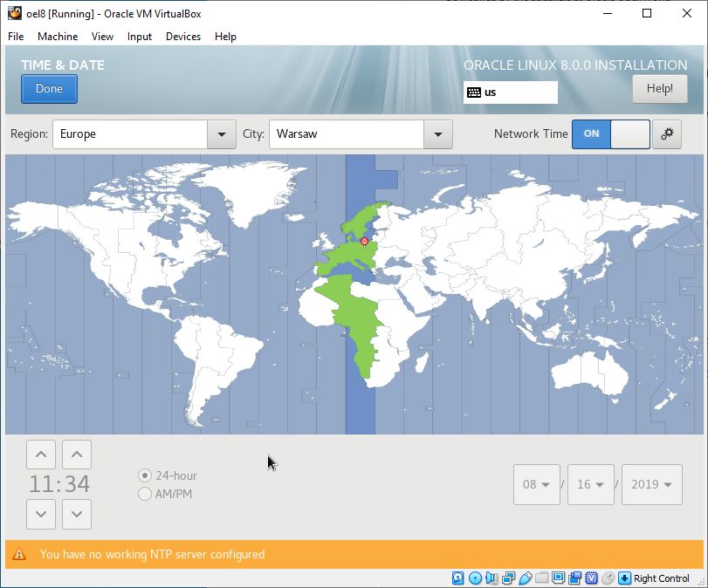Open the View menu
708x588 pixels.
(102, 37)
